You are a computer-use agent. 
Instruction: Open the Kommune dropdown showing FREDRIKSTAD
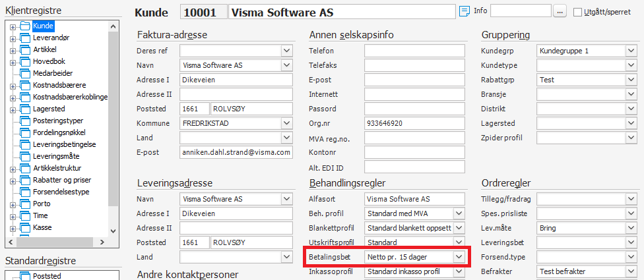pyautogui.click(x=286, y=123)
